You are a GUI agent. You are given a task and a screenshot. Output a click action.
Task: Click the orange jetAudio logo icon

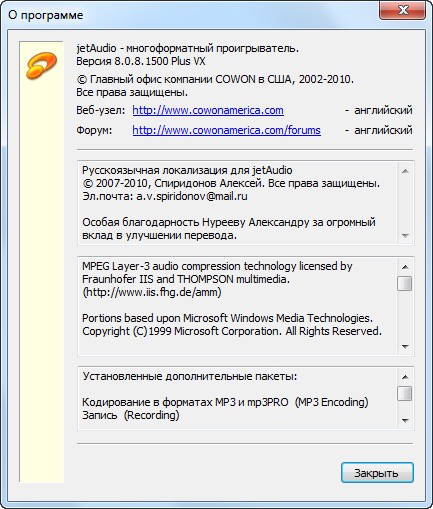tap(41, 66)
